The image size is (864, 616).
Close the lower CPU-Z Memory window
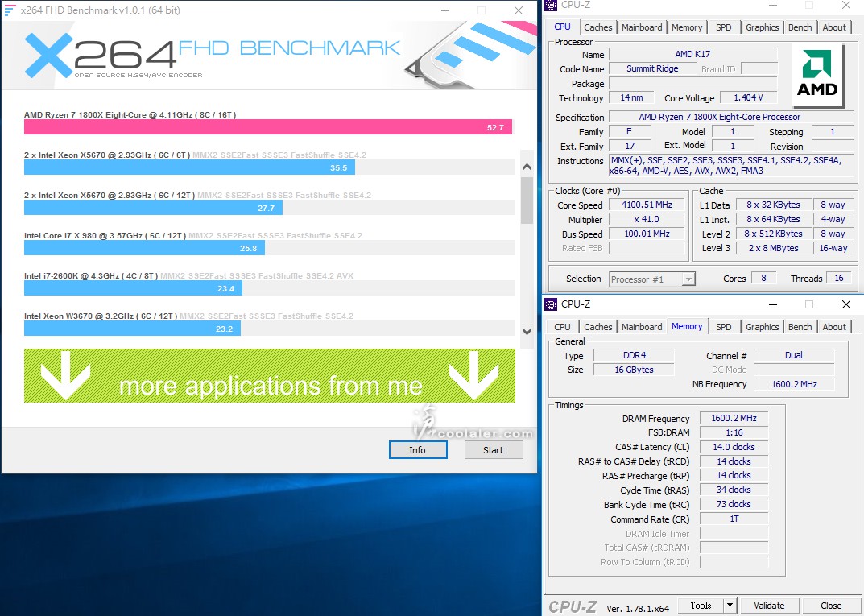[846, 304]
